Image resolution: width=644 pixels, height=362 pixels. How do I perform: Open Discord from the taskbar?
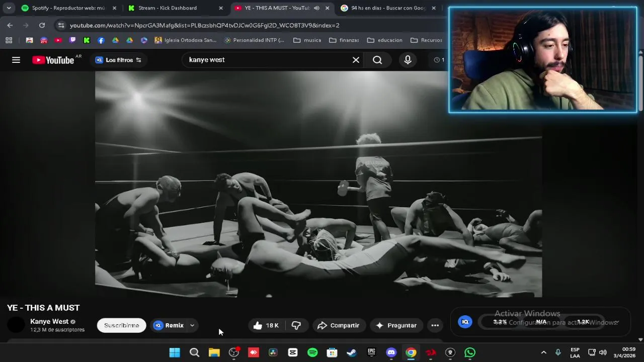pos(391,352)
